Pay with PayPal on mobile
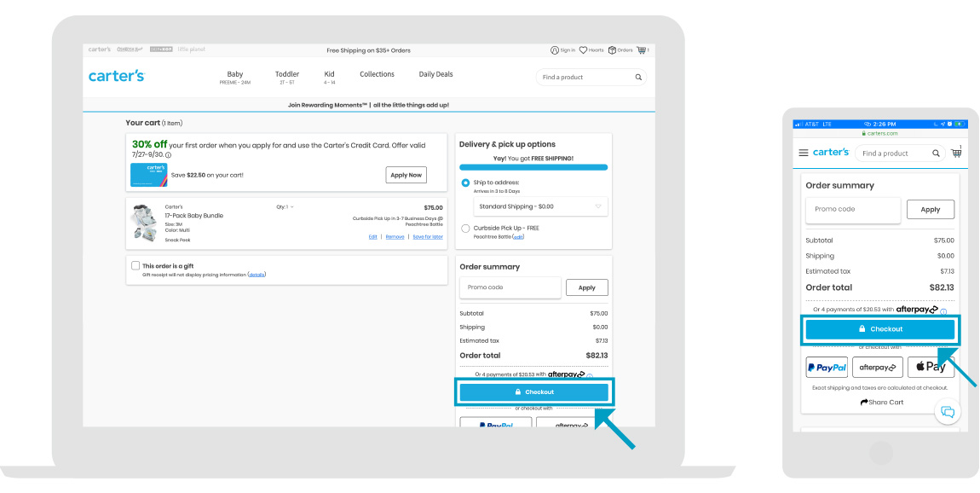Image resolution: width=980 pixels, height=493 pixels. [x=827, y=368]
